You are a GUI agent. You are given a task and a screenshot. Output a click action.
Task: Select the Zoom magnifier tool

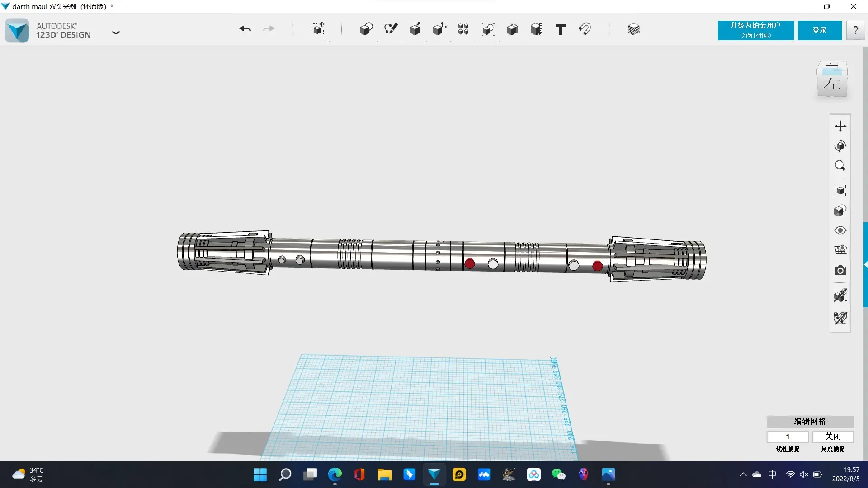840,166
